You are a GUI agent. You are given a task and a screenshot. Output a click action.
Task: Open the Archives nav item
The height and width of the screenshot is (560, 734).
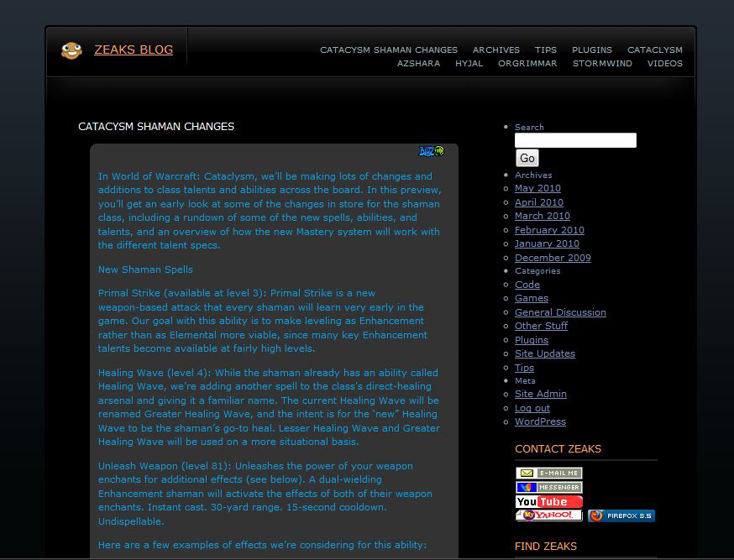pos(496,50)
